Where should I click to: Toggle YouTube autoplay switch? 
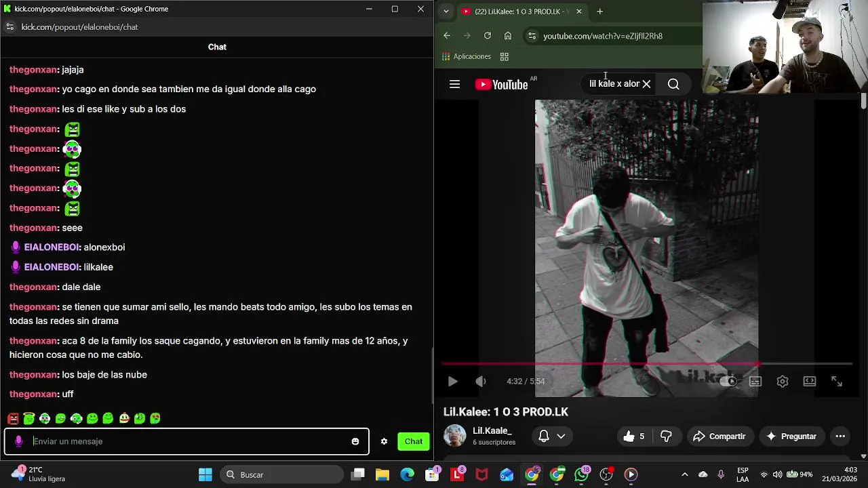tap(728, 382)
